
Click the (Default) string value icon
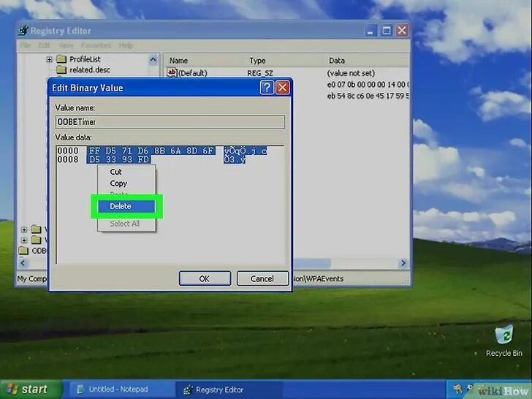(172, 72)
